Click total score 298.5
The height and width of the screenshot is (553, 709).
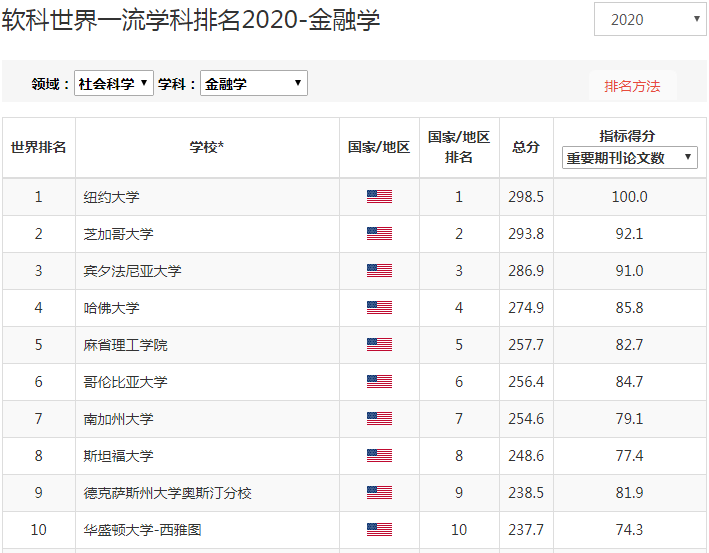coord(526,197)
